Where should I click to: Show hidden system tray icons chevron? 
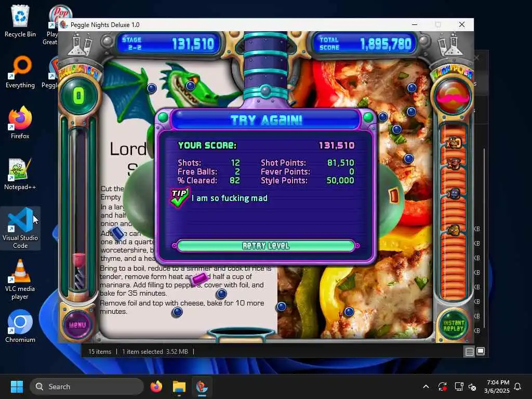(426, 387)
